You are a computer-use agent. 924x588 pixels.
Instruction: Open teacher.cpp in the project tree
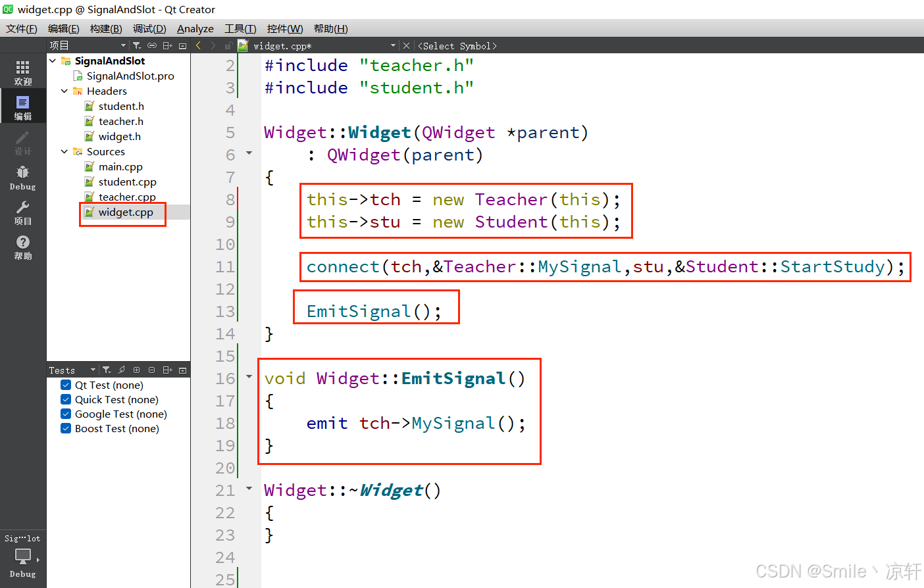click(x=127, y=197)
